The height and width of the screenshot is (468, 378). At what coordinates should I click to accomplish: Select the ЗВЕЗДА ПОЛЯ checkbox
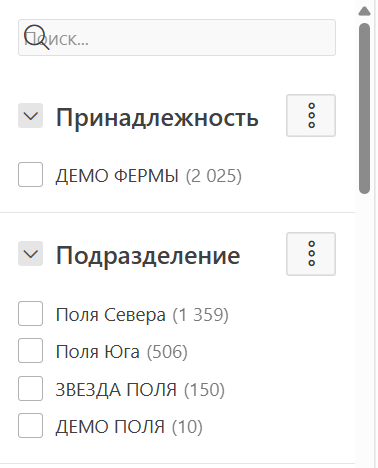click(x=30, y=389)
